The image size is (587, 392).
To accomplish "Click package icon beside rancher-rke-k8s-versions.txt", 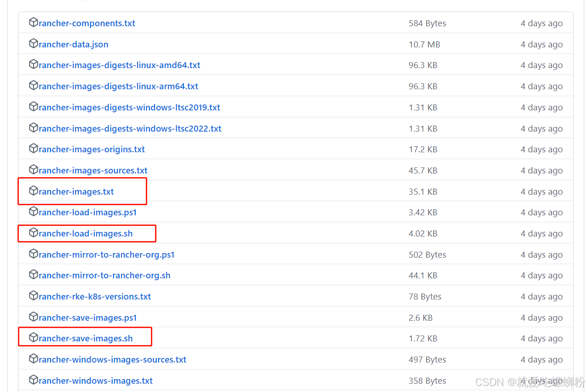I will (33, 296).
